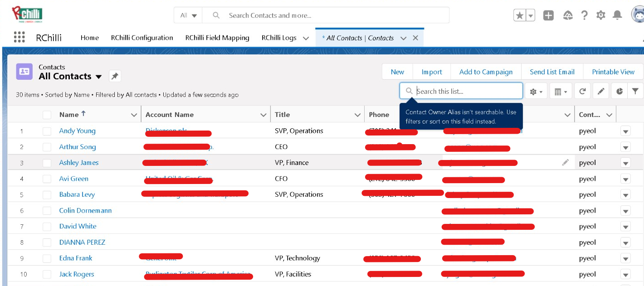This screenshot has width=644, height=286.
Task: Open the All Contacts tab chevron menu
Action: tap(403, 38)
